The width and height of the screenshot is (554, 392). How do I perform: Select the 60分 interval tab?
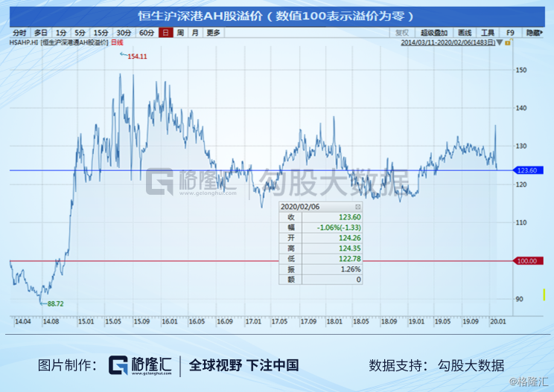coord(147,33)
